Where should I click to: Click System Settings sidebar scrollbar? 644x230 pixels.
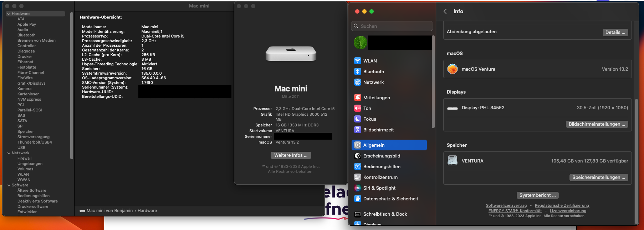[433, 82]
